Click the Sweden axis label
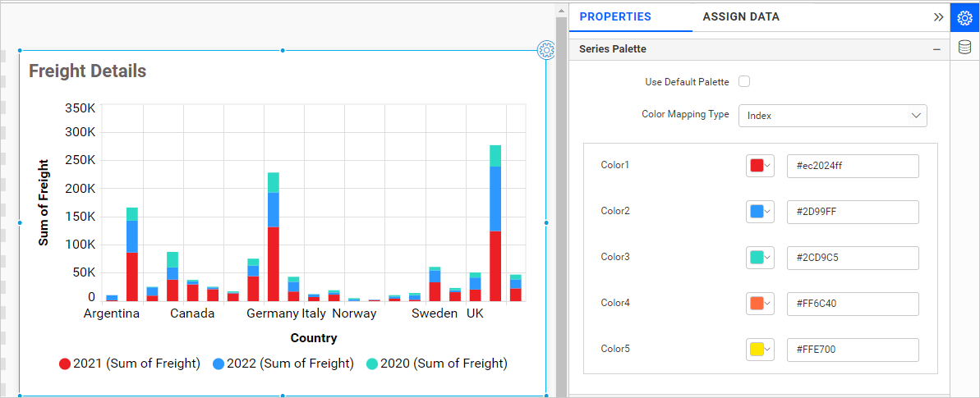This screenshot has width=980, height=398. click(x=435, y=313)
